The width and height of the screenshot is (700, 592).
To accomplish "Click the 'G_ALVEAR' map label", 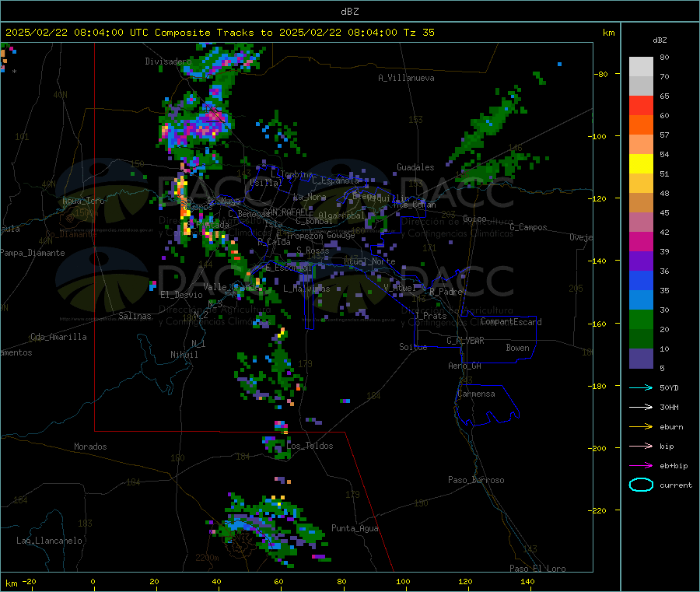I will [465, 341].
